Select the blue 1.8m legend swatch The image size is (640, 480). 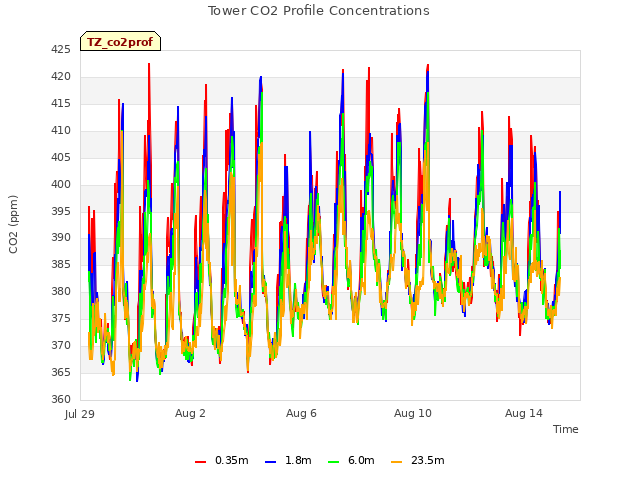(x=271, y=462)
